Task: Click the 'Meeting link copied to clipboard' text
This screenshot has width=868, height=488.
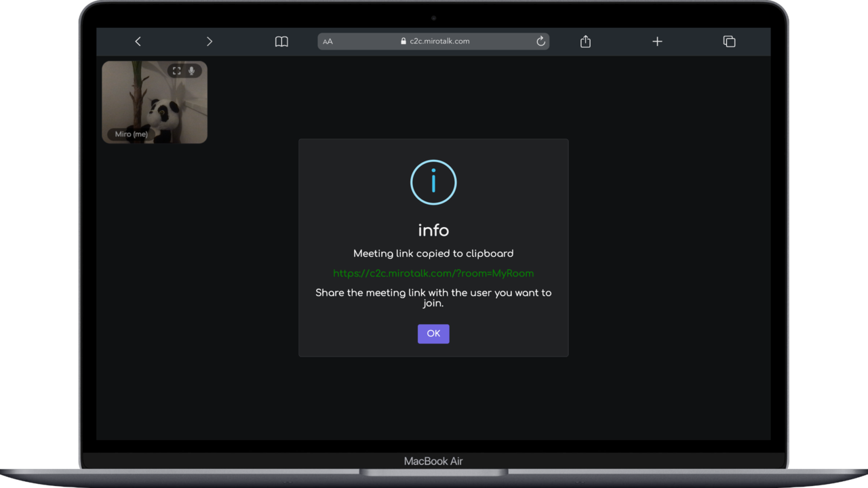Action: pyautogui.click(x=433, y=253)
